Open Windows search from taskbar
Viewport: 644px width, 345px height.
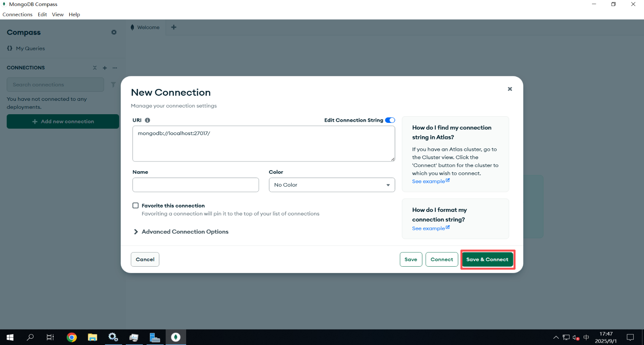point(30,337)
